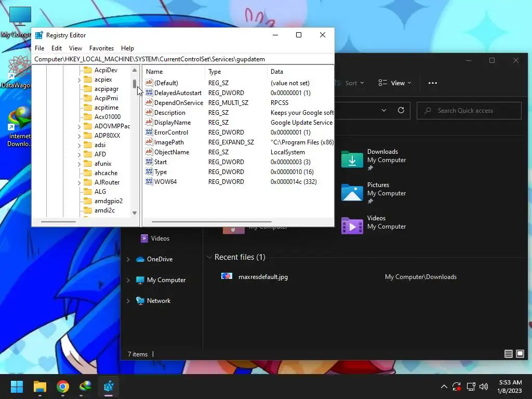Screen dimensions: 532x399
Task: Open the View menu in Registry Editor
Action: tap(75, 48)
